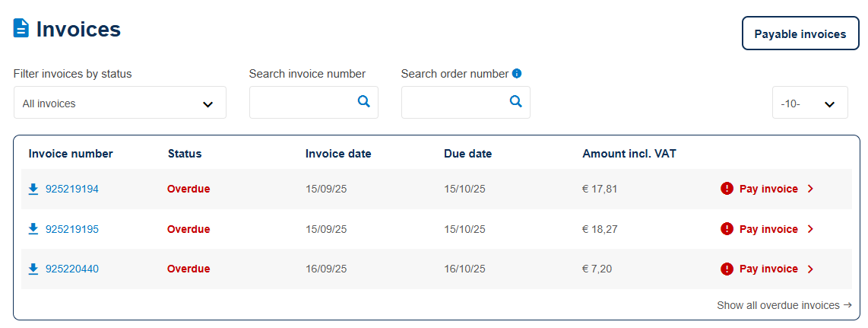Open info tooltip beside Search order number
Image resolution: width=868 pixels, height=328 pixels.
point(517,74)
